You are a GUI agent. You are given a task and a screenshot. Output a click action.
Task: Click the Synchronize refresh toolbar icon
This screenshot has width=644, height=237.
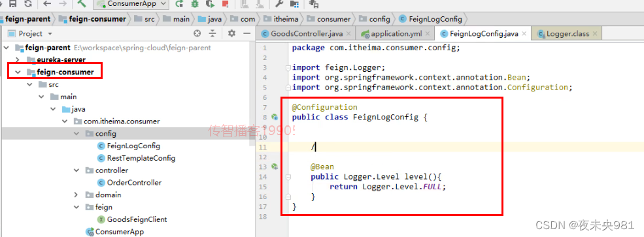pos(27,4)
